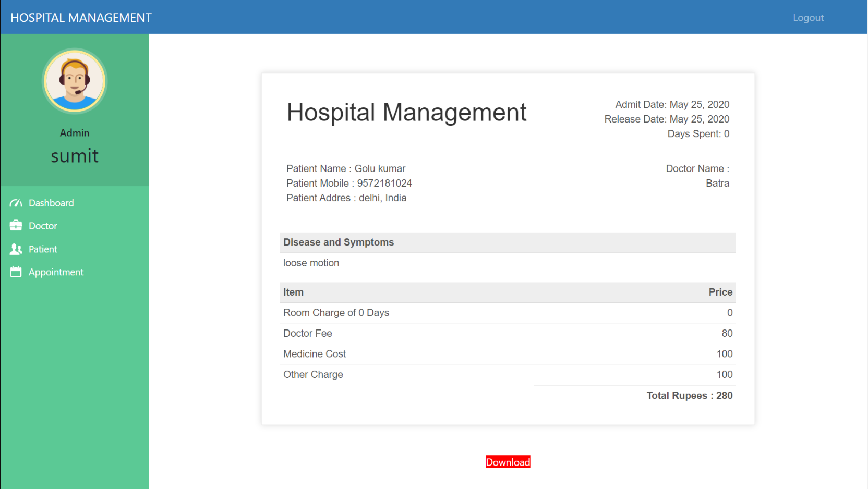Viewport: 868px width, 489px height.
Task: Click the username 'sumit' in sidebar
Action: click(x=75, y=156)
